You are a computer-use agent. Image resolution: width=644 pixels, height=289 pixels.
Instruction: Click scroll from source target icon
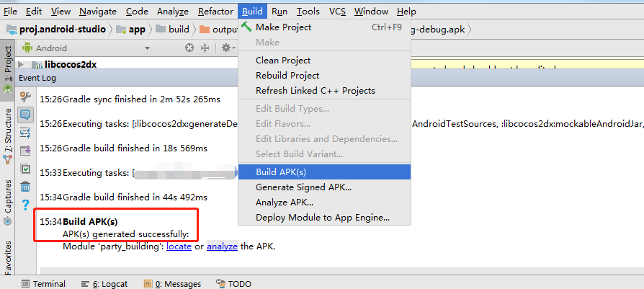(x=189, y=48)
